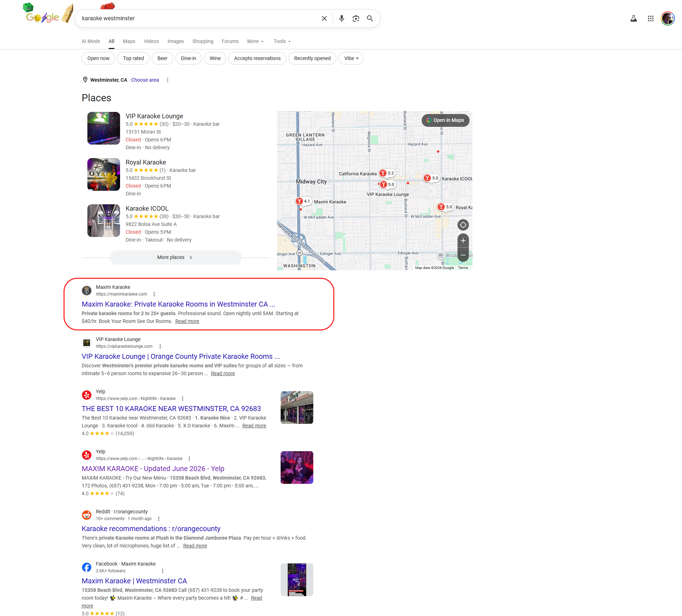Screen dimensions: 682x616
Task: Toggle the Top rated filter chip
Action: coord(134,58)
